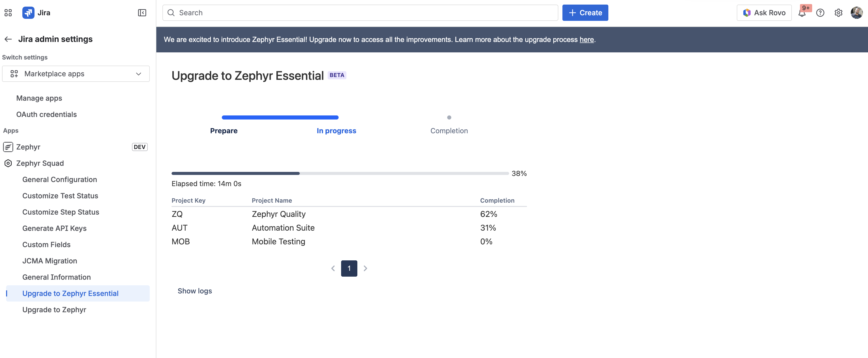Focus the Search input field

coord(360,13)
